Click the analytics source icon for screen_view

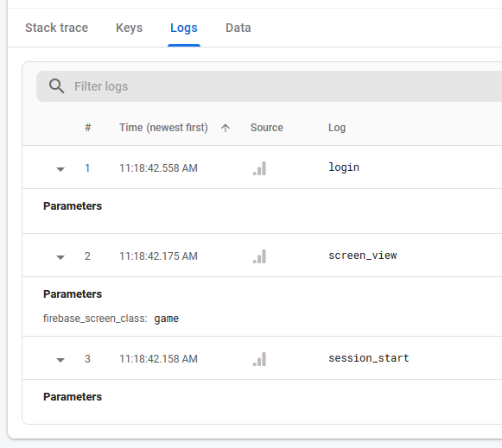click(259, 256)
